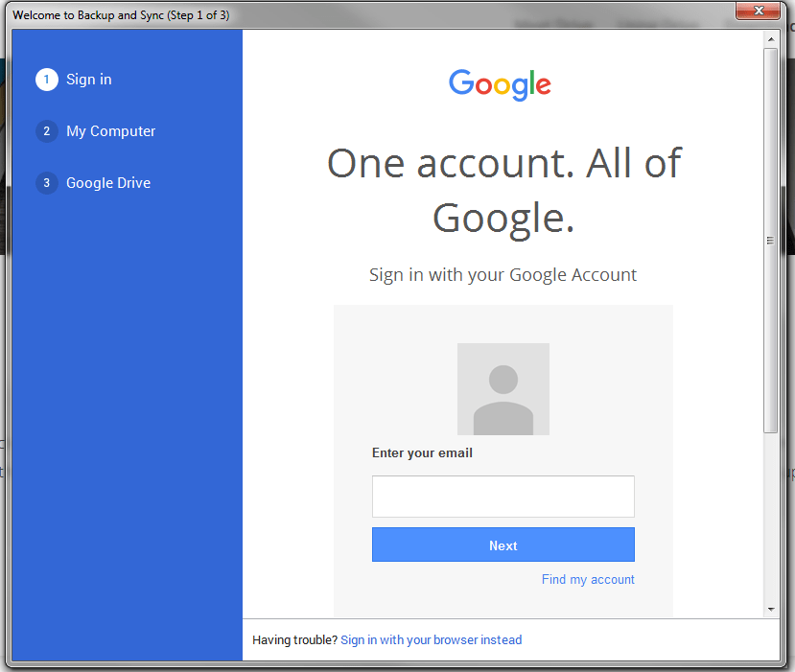Screen dimensions: 795x672
Task: Open Sign in with your browser instead
Action: 431,640
